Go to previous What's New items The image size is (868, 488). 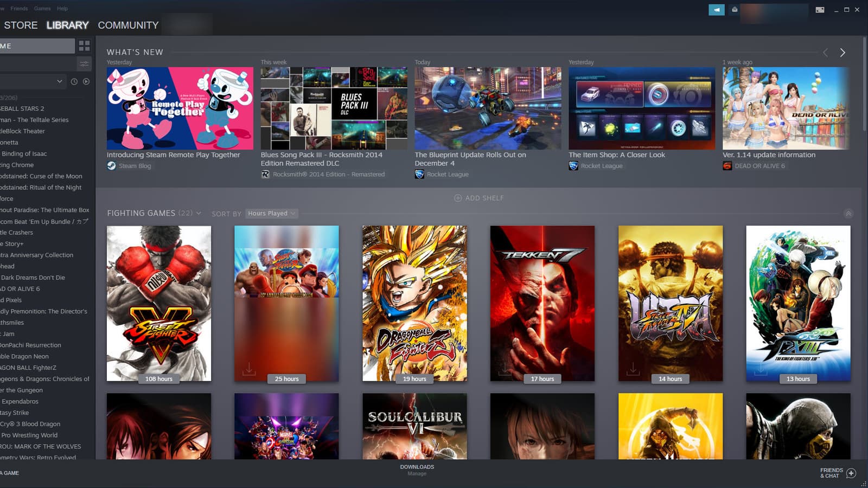pyautogui.click(x=826, y=53)
